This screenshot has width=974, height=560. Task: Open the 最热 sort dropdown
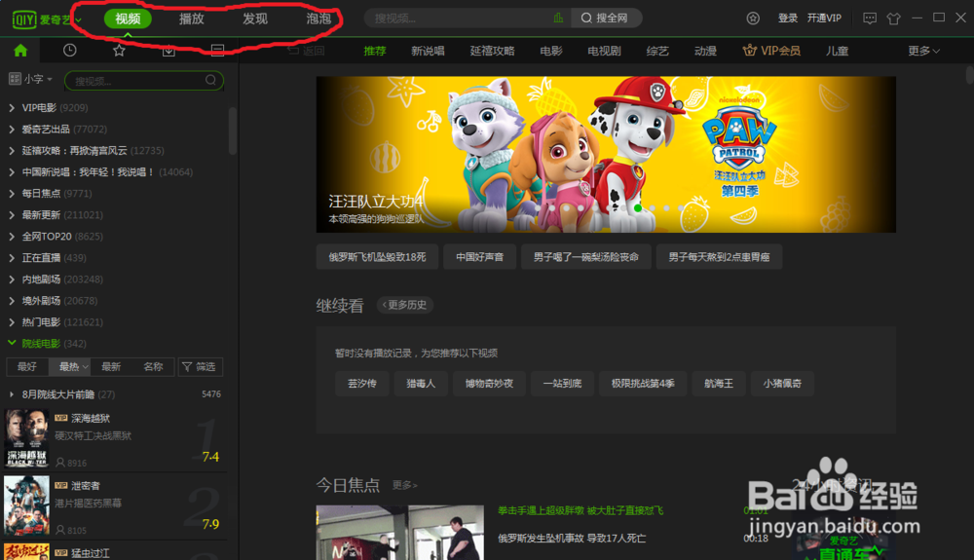69,367
